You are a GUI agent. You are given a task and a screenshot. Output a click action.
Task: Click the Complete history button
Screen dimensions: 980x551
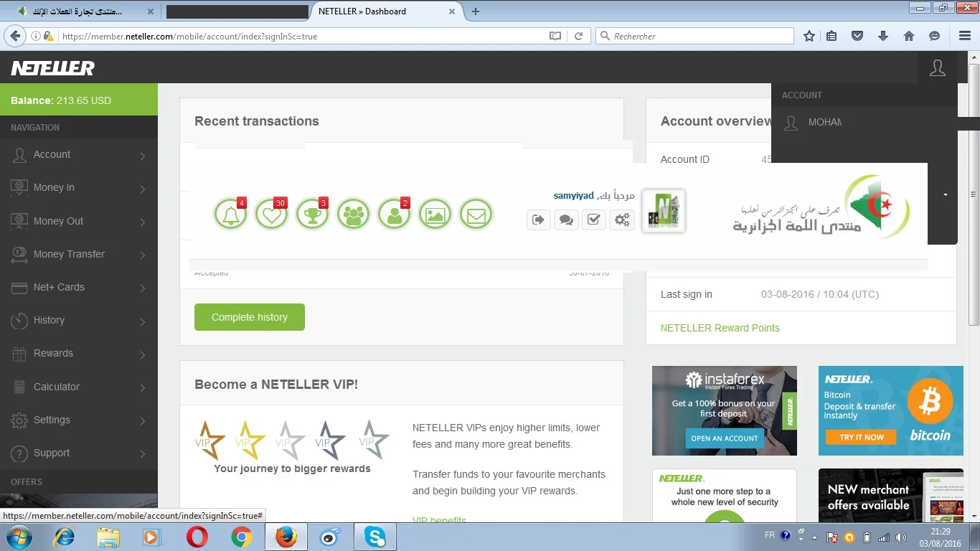[249, 317]
